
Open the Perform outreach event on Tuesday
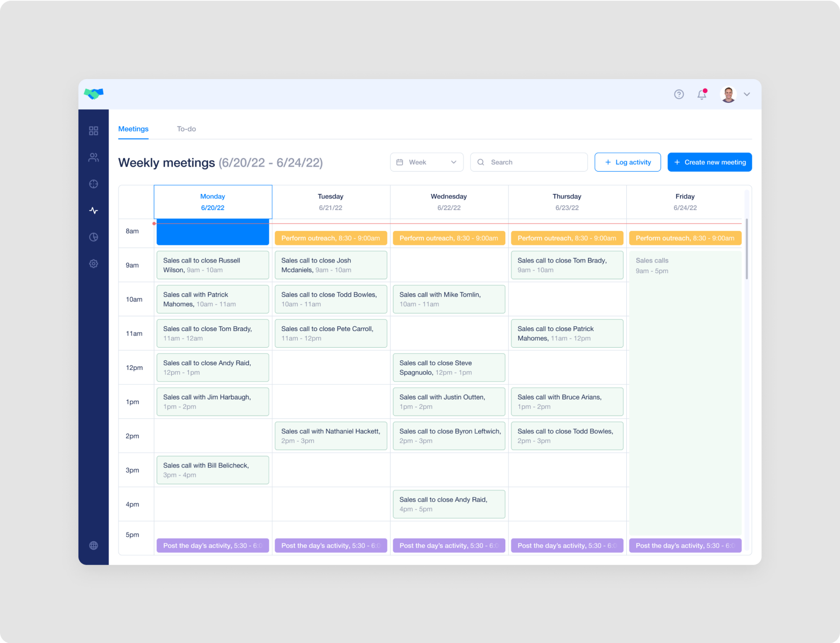[331, 238]
